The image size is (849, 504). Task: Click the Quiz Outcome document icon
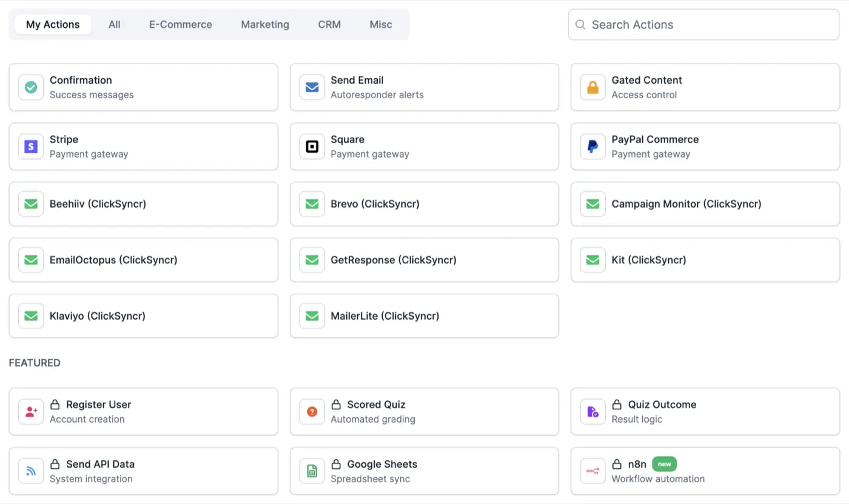[x=592, y=412]
